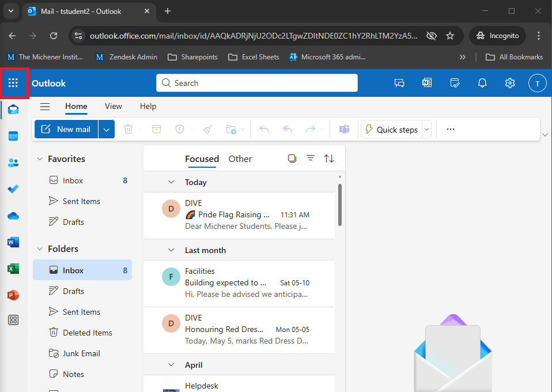This screenshot has height=392, width=552.
Task: Launch Word from the left app rail
Action: (13, 242)
